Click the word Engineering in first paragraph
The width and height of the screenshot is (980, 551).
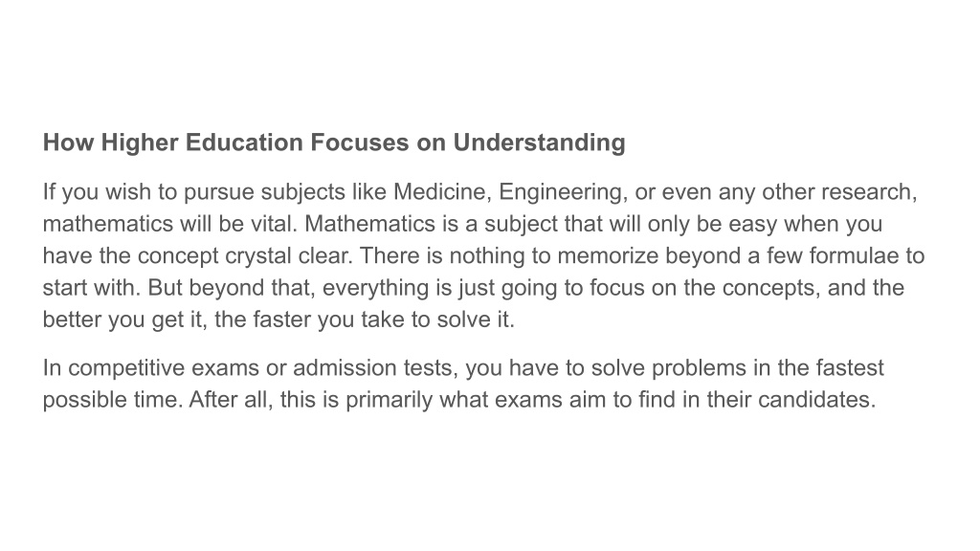562,193
